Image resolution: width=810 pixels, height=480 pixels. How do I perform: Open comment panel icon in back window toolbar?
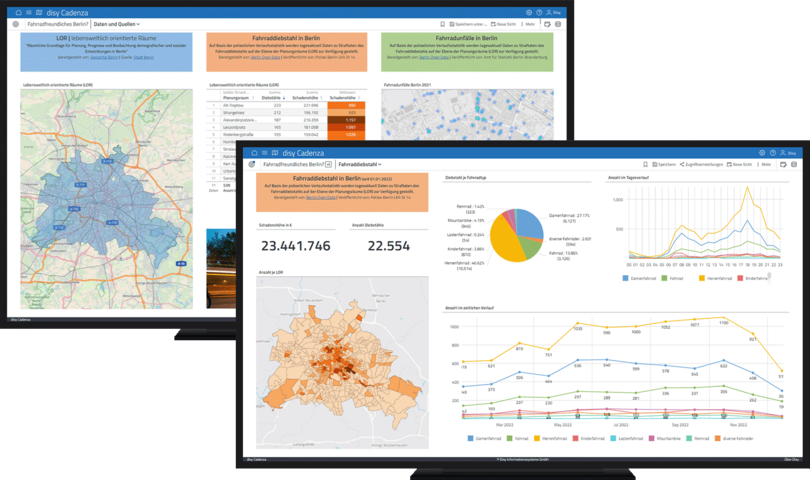tap(548, 24)
